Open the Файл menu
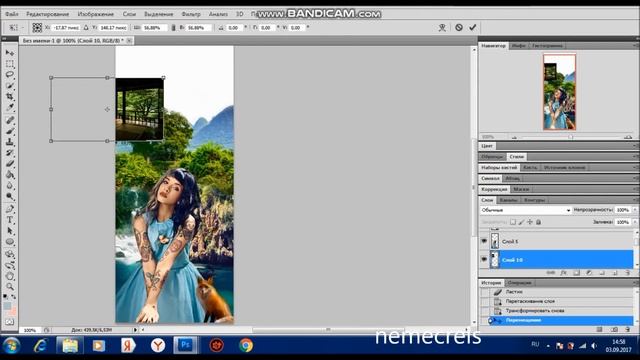The image size is (640, 360). (12, 14)
